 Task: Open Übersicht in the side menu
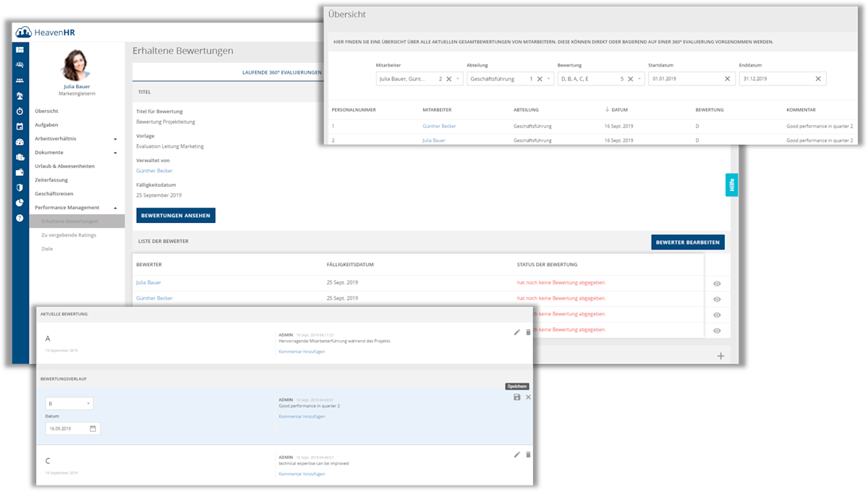pyautogui.click(x=46, y=111)
